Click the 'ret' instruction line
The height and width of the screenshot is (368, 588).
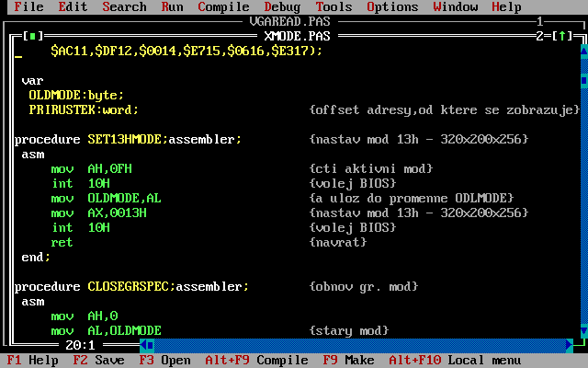(x=62, y=242)
